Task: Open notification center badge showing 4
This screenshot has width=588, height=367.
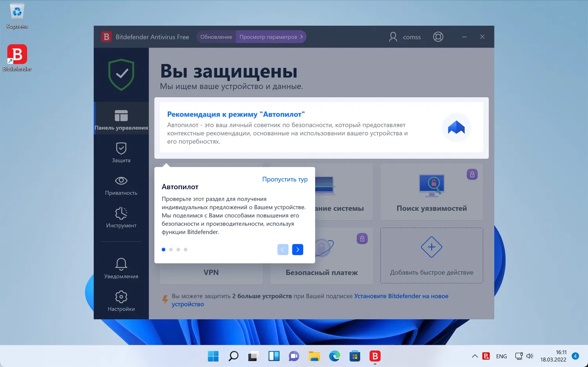Action: point(575,356)
